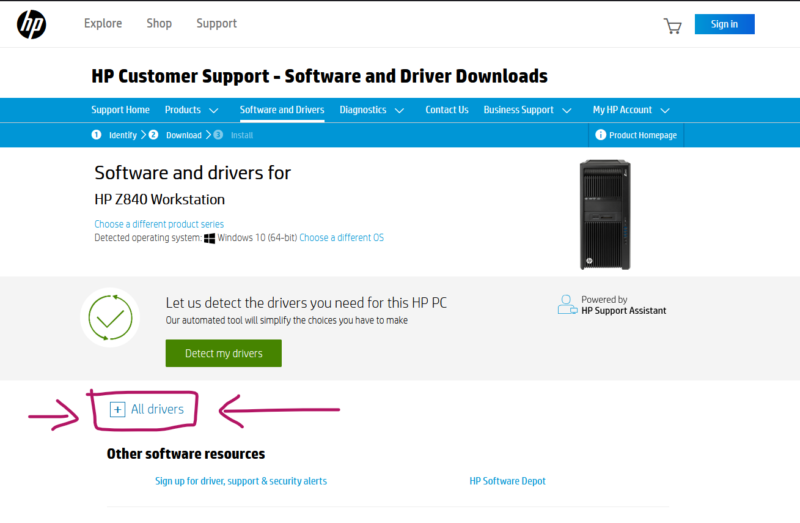Expand the All drivers plus icon
800x523 pixels.
(x=117, y=409)
